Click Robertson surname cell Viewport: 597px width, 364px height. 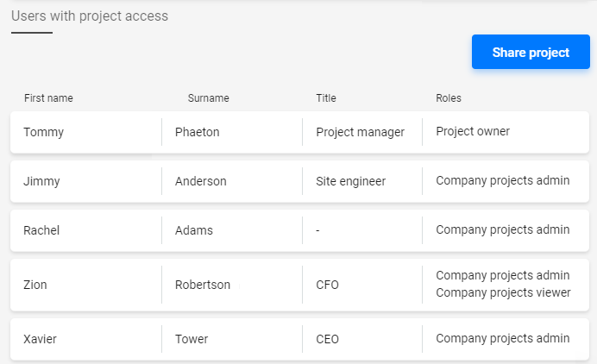click(x=203, y=285)
